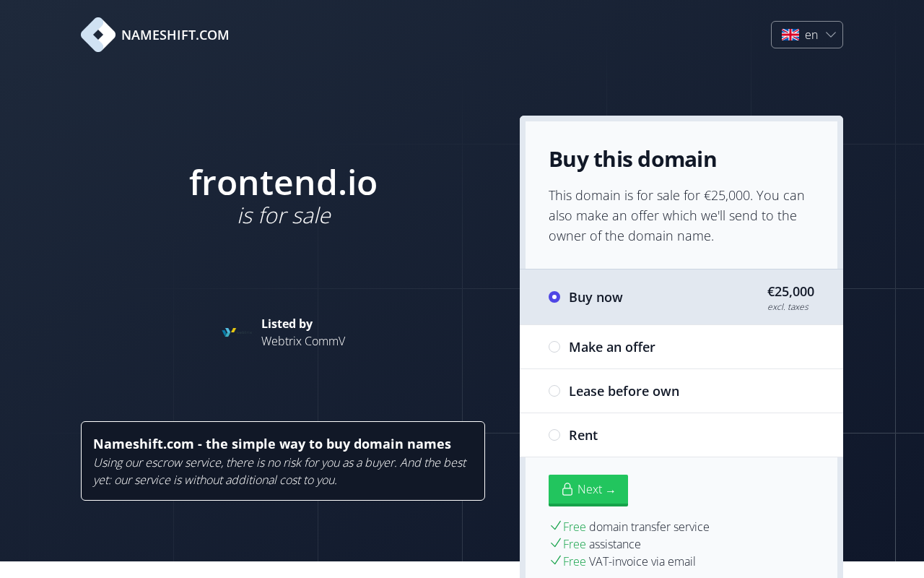Click the NAMESHIFT.COM header link
Viewport: 924px width, 578px height.
175,35
